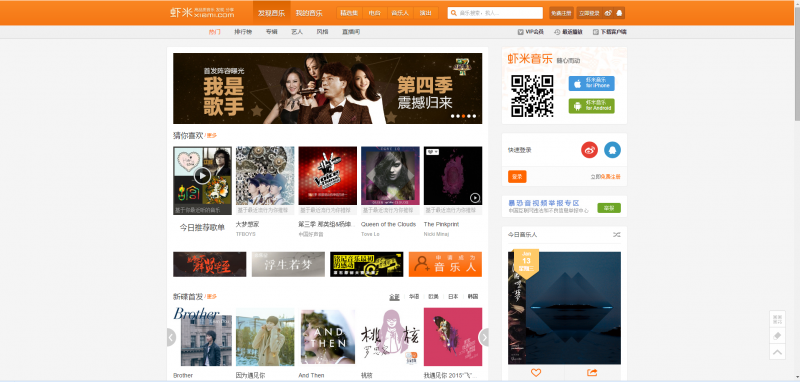Image resolution: width=800 pixels, height=382 pixels.
Task: Select the 排行榜 sub-navigation tab
Action: tap(243, 32)
